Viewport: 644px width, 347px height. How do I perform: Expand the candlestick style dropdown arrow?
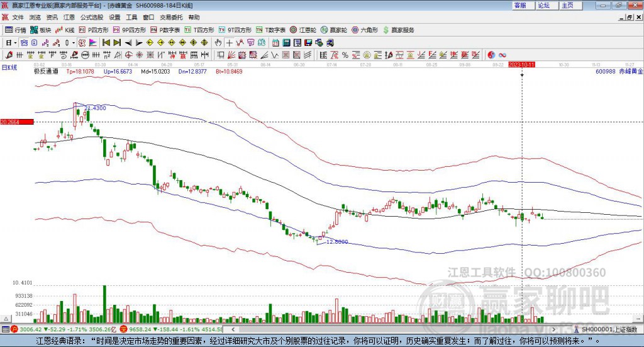[74, 43]
